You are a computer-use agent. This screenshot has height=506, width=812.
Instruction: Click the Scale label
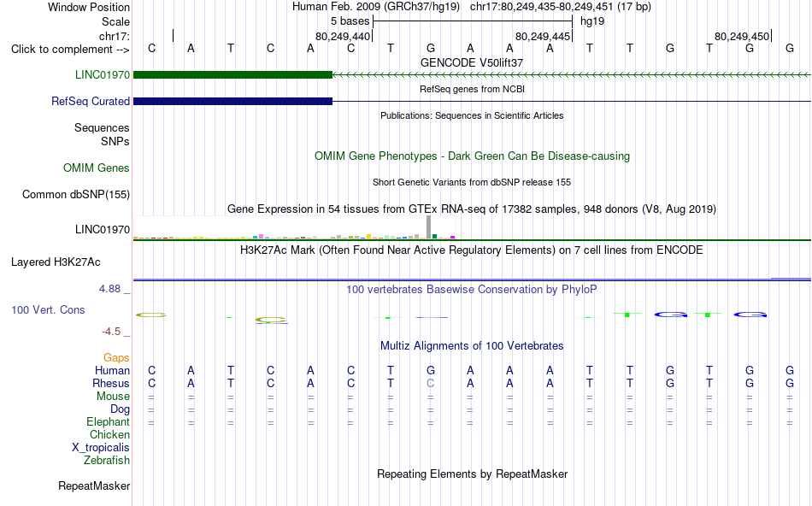pyautogui.click(x=116, y=21)
